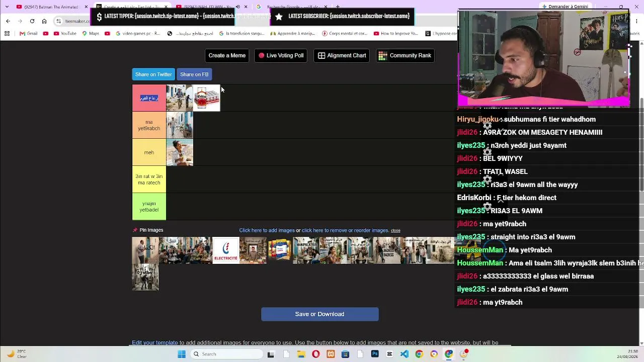Select the MANIPULATEUR image thumbnail
This screenshot has width=644, height=362.
[x=306, y=250]
